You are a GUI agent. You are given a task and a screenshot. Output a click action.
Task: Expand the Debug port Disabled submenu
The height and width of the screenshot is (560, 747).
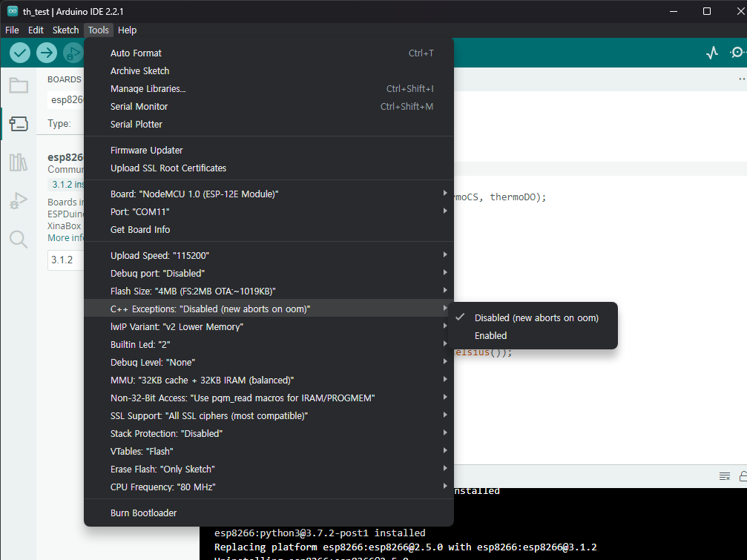point(269,274)
